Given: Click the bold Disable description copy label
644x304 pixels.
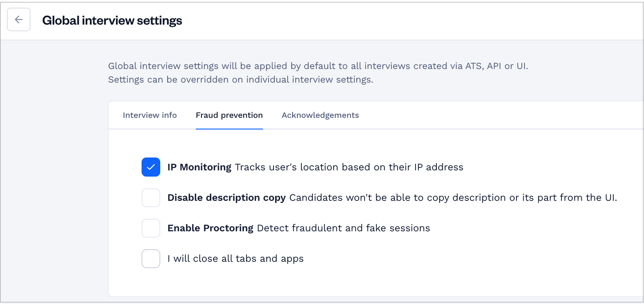Looking at the screenshot, I should tap(226, 198).
